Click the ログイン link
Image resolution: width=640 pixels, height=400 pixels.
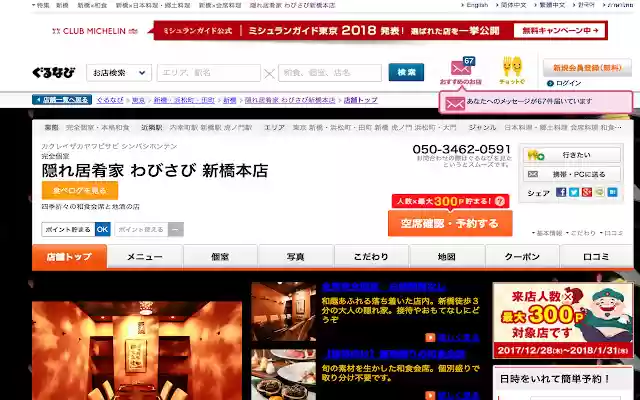[x=568, y=83]
